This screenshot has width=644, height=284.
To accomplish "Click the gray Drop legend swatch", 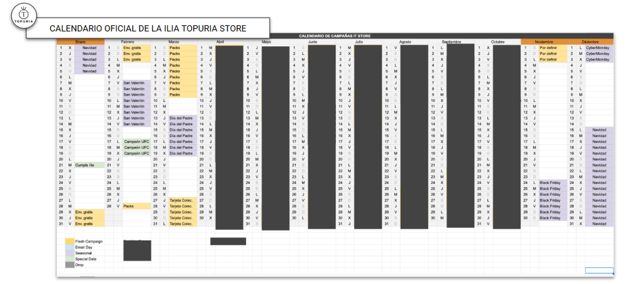I will [x=69, y=265].
